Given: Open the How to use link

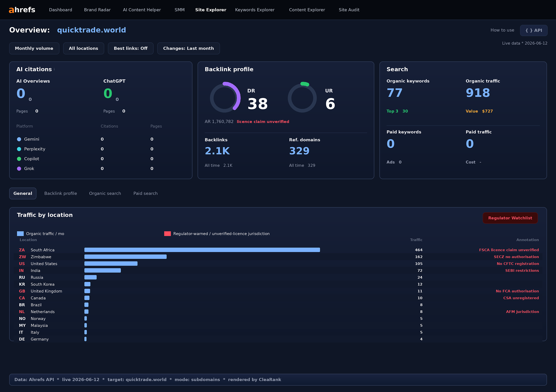Looking at the screenshot, I should tap(502, 30).
